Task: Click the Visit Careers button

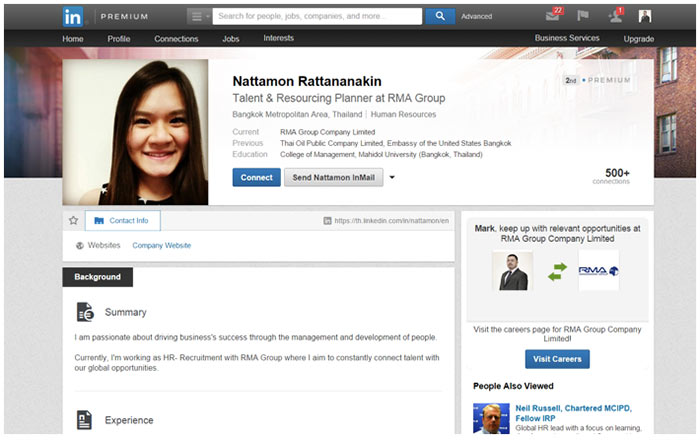Action: tap(557, 359)
